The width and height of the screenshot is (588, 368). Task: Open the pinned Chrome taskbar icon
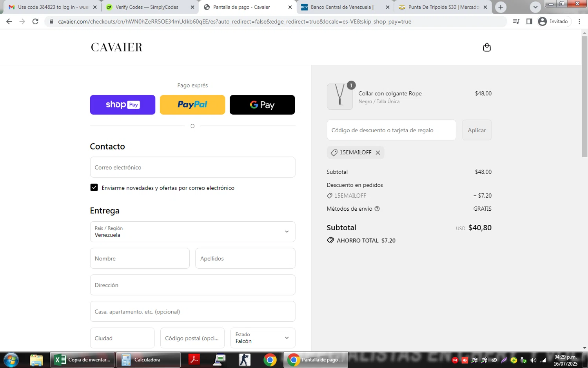tap(270, 360)
